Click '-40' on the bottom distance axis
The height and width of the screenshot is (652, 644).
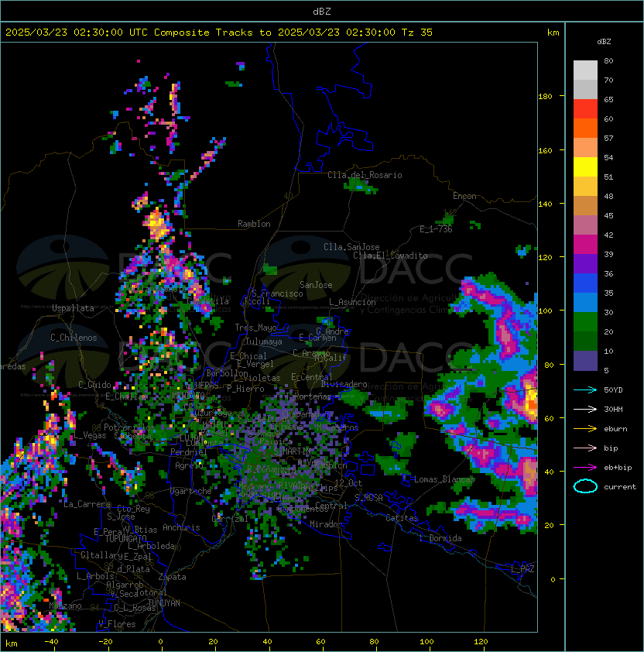[51, 642]
